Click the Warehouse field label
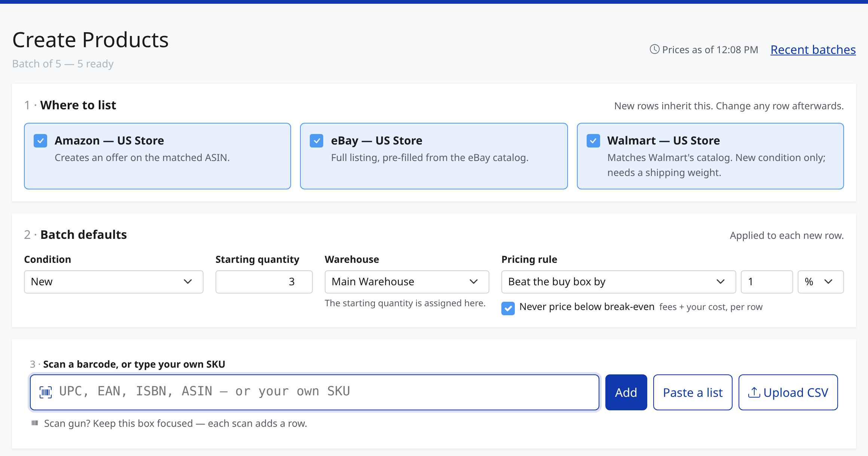The height and width of the screenshot is (456, 868). 352,259
